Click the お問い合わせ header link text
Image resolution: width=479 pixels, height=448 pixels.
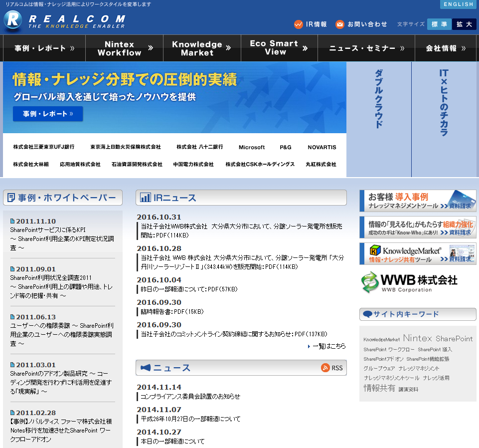tap(367, 24)
